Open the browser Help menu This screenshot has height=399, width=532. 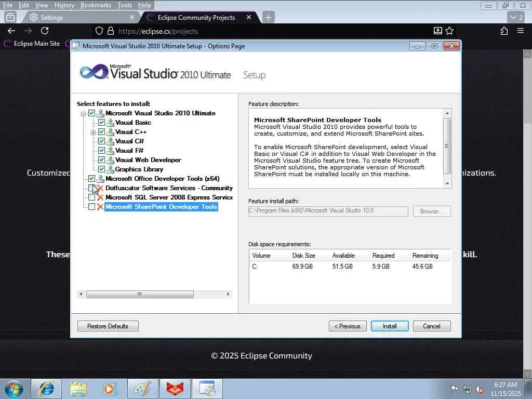point(144,5)
